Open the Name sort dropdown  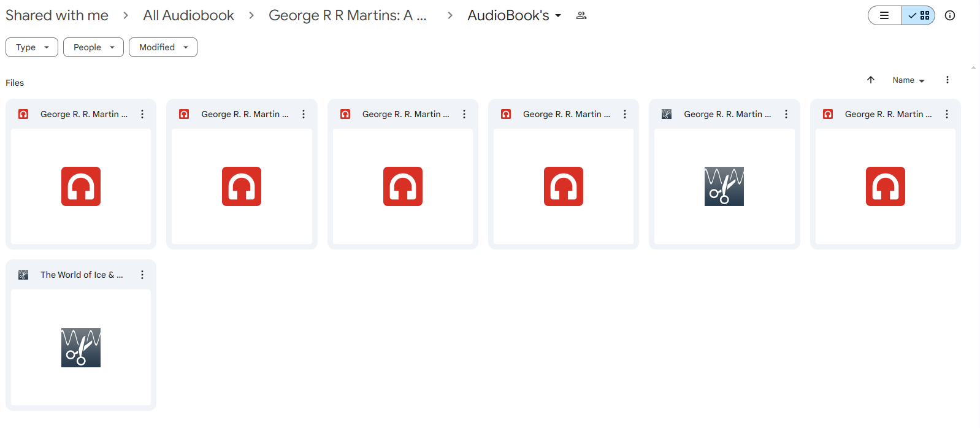908,80
